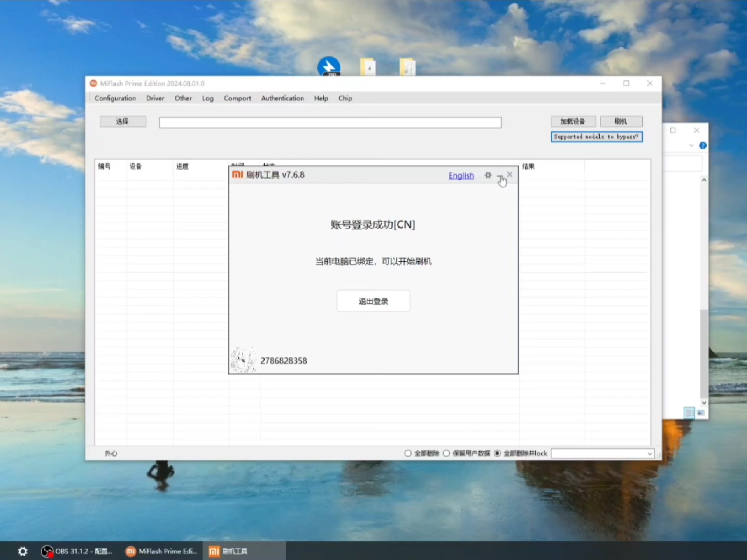Screen dimensions: 747x560
Task: Switch to details view in background window
Action: tap(689, 413)
